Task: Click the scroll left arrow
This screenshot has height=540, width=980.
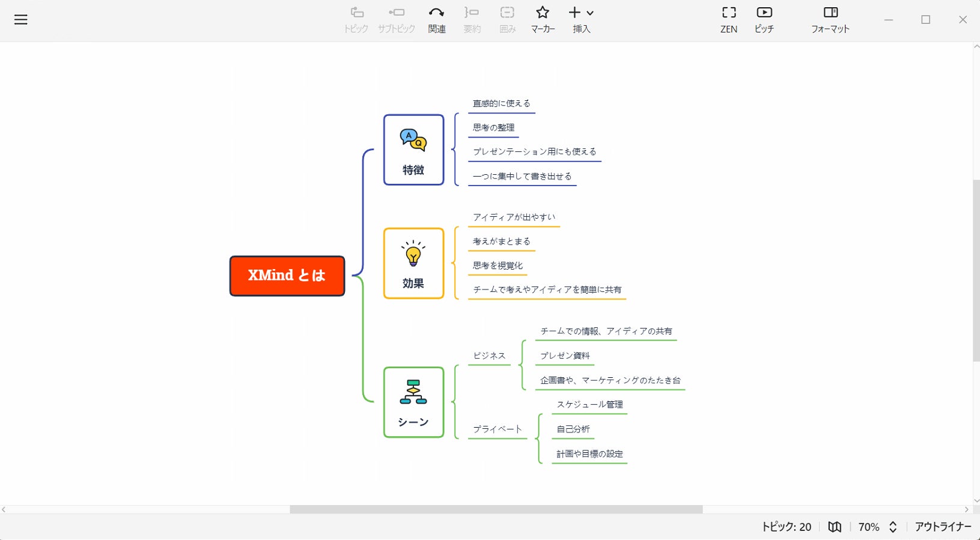Action: (x=4, y=509)
